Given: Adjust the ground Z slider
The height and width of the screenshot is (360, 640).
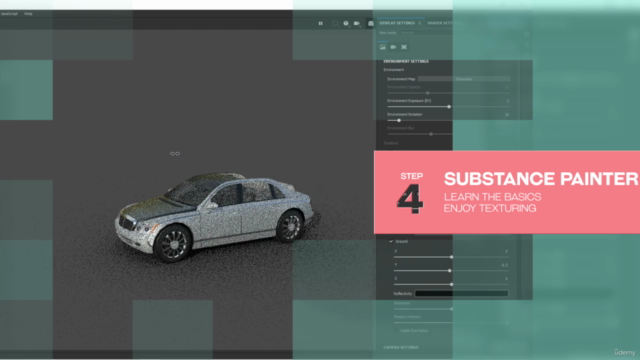Looking at the screenshot, I should coord(451,284).
